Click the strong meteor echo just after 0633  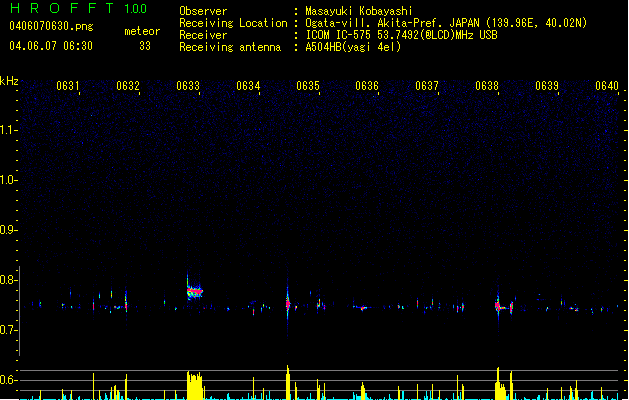coord(195,290)
